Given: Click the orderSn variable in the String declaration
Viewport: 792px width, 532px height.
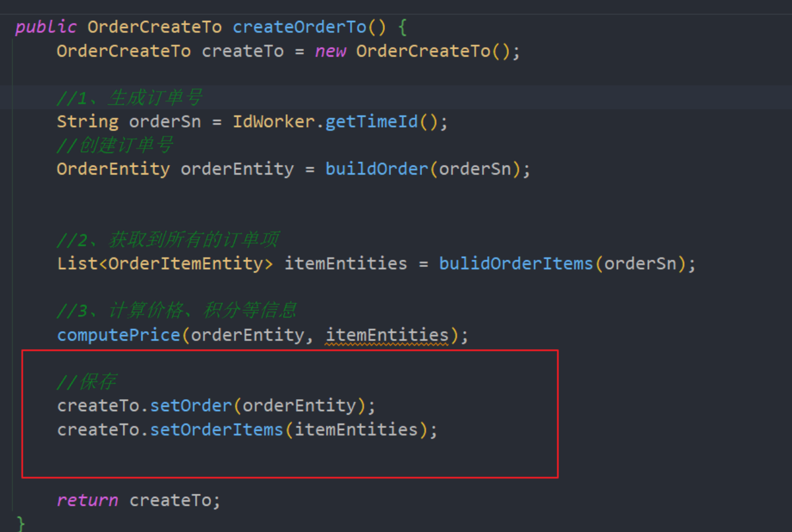Looking at the screenshot, I should pyautogui.click(x=165, y=122).
